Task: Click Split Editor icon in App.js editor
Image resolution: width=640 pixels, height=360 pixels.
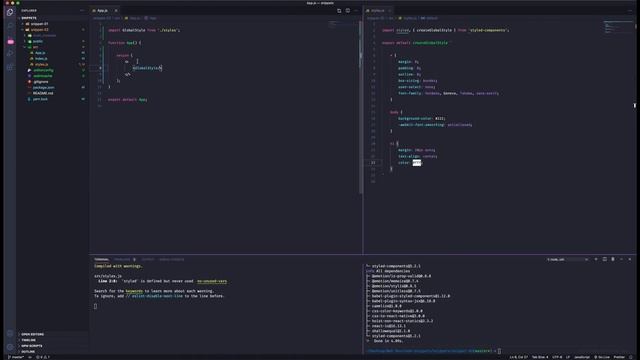Action: coord(348,11)
